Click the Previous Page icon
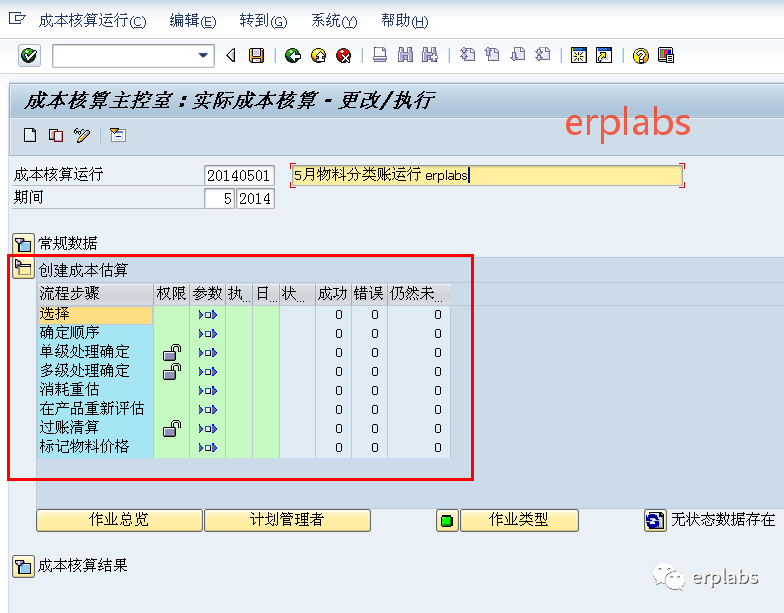Image resolution: width=784 pixels, height=613 pixels. tap(492, 54)
